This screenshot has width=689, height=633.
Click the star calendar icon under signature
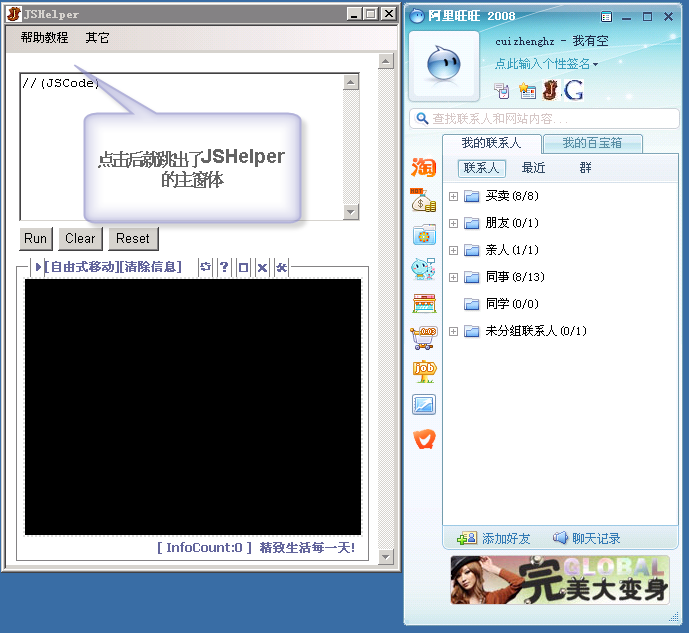527,91
